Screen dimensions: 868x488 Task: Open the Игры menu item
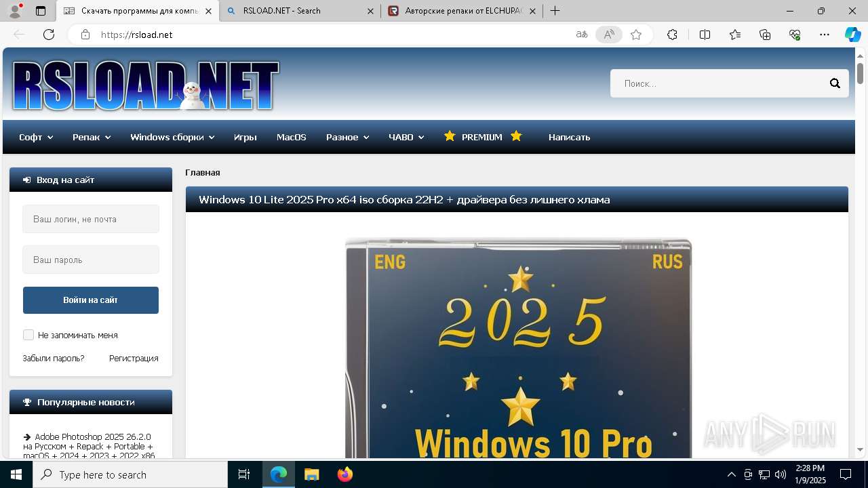point(245,137)
